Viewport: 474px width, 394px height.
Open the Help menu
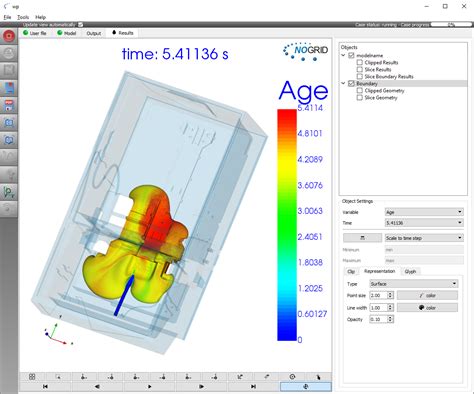point(40,17)
